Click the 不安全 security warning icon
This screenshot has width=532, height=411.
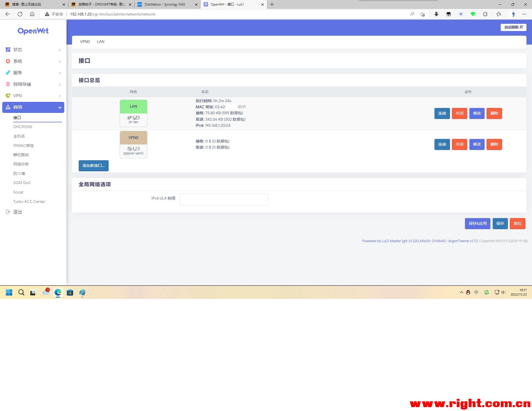[x=47, y=14]
